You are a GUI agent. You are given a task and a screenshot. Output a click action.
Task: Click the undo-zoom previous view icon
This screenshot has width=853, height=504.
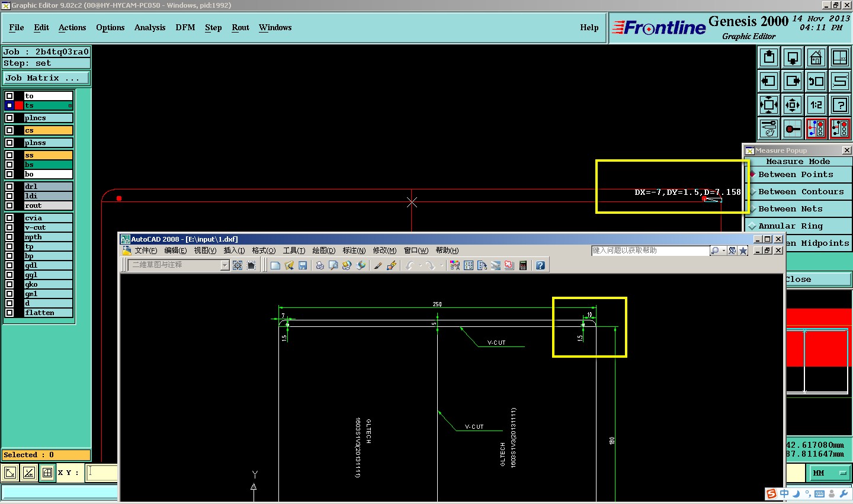pyautogui.click(x=816, y=81)
